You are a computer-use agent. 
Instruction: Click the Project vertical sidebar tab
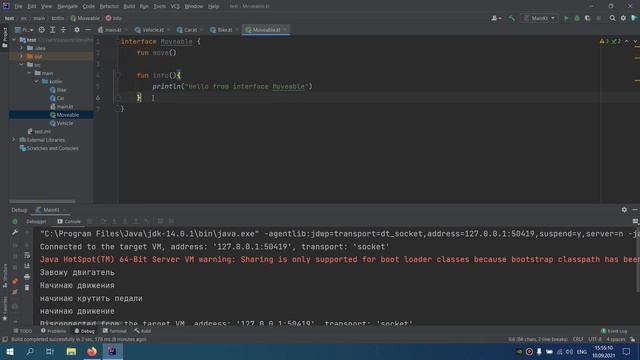[4, 38]
